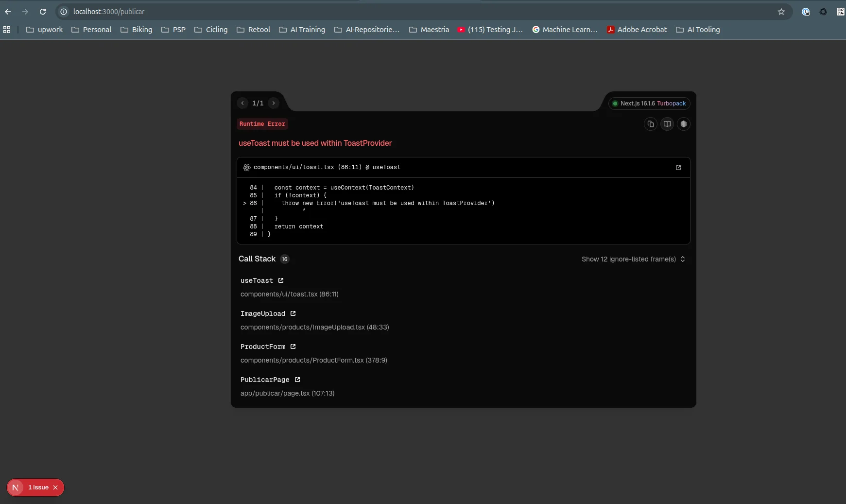Screen dimensions: 846x504
Task: Open the Maestria bookmark folder
Action: pyautogui.click(x=429, y=30)
